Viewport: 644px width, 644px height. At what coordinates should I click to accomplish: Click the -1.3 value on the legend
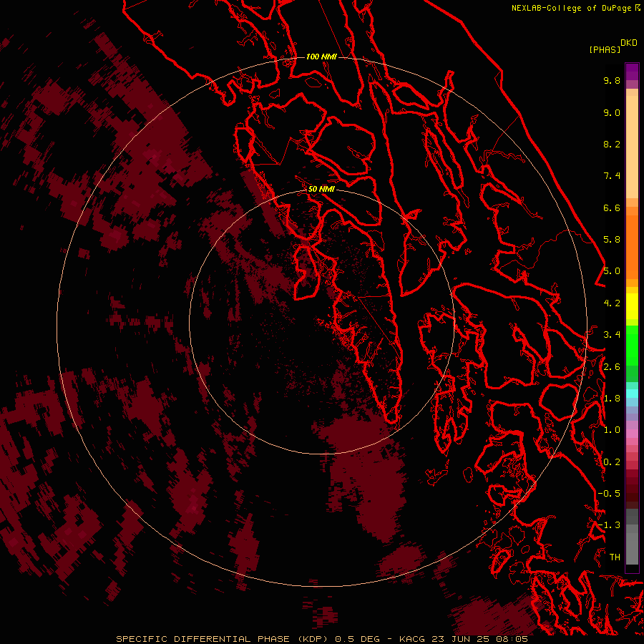[x=609, y=525]
